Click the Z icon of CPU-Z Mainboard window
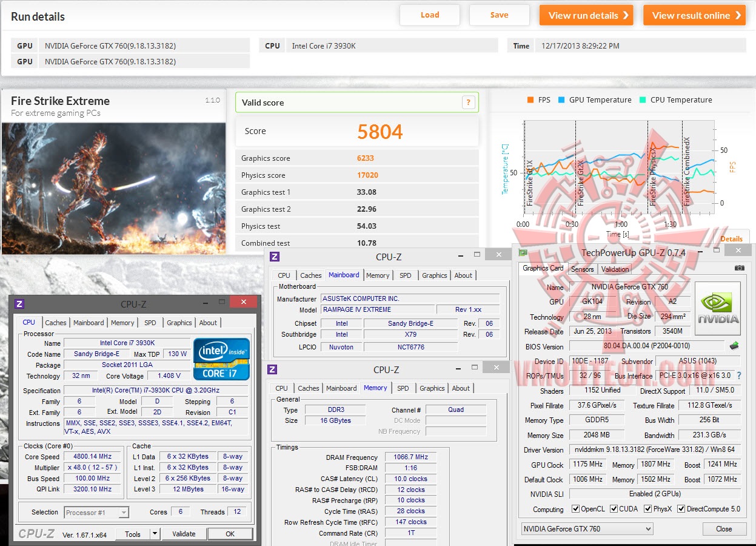The width and height of the screenshot is (756, 546). click(x=275, y=257)
